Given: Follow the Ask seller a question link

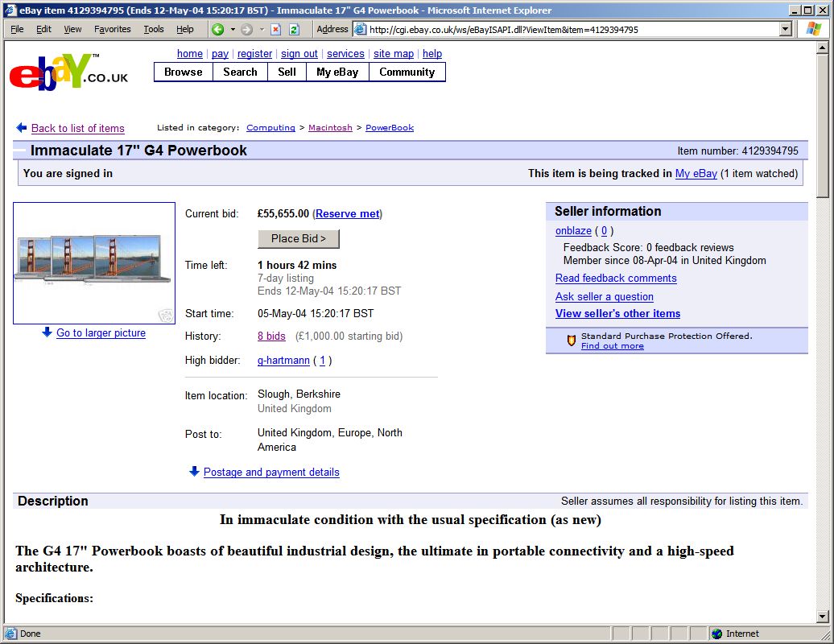Looking at the screenshot, I should tap(604, 296).
